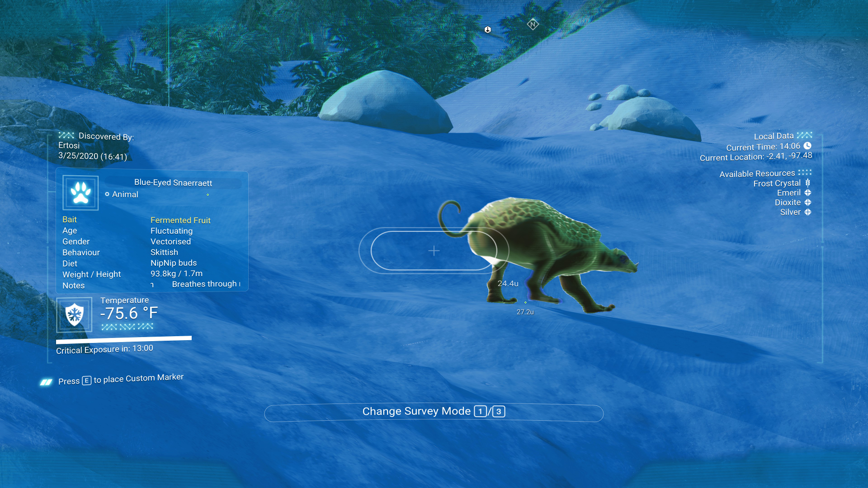Click the animal paw print icon
This screenshot has height=488, width=868.
(80, 192)
